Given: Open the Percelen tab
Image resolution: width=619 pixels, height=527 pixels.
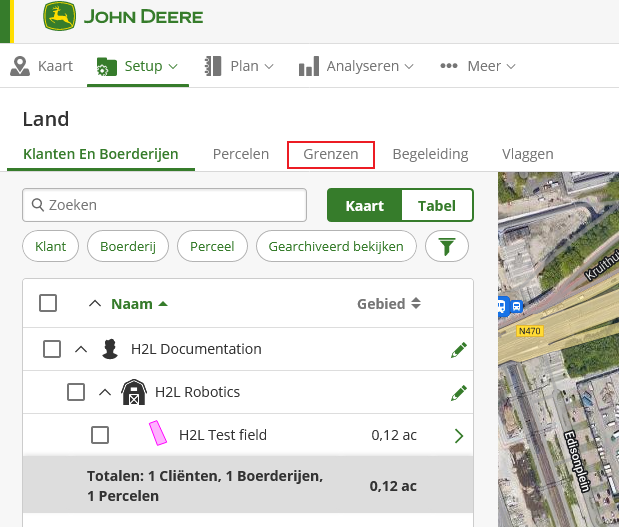Looking at the screenshot, I should click(x=240, y=154).
